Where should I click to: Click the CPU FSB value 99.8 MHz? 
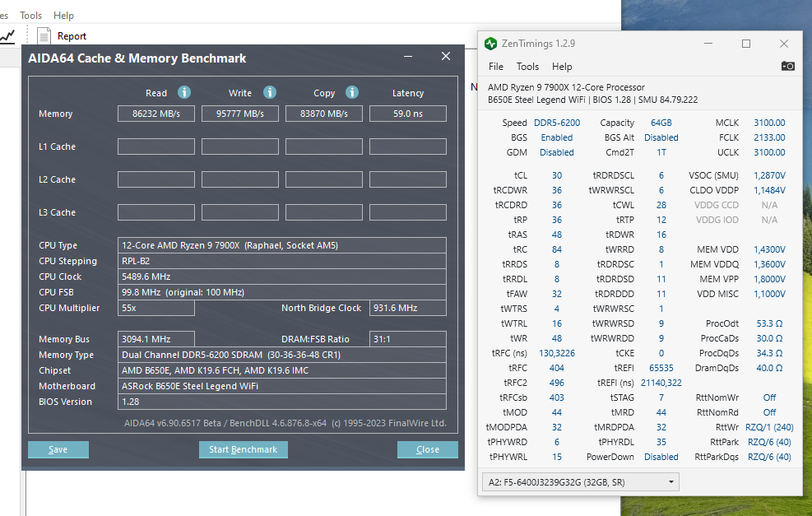(282, 292)
